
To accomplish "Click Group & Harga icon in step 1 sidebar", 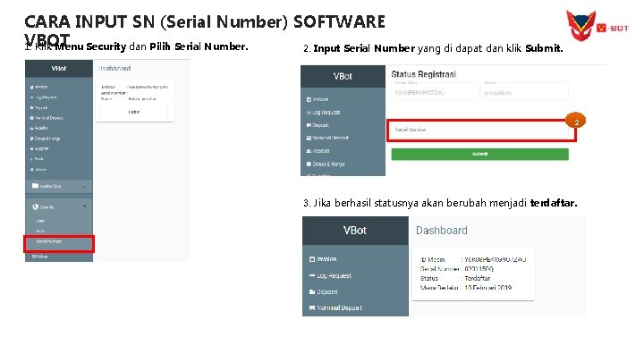I will pyautogui.click(x=31, y=139).
